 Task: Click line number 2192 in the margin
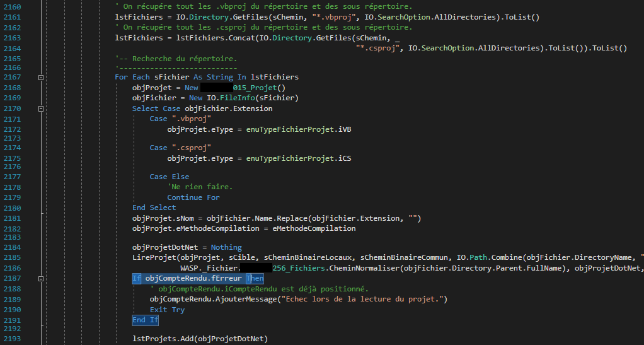(13, 329)
